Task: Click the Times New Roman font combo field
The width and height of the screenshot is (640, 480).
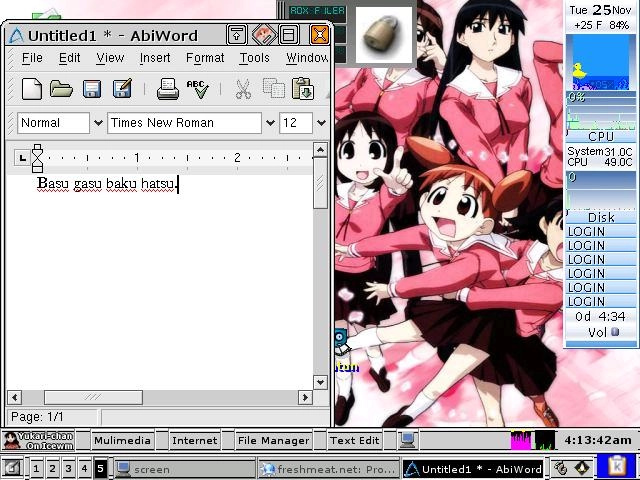Action: [x=184, y=123]
